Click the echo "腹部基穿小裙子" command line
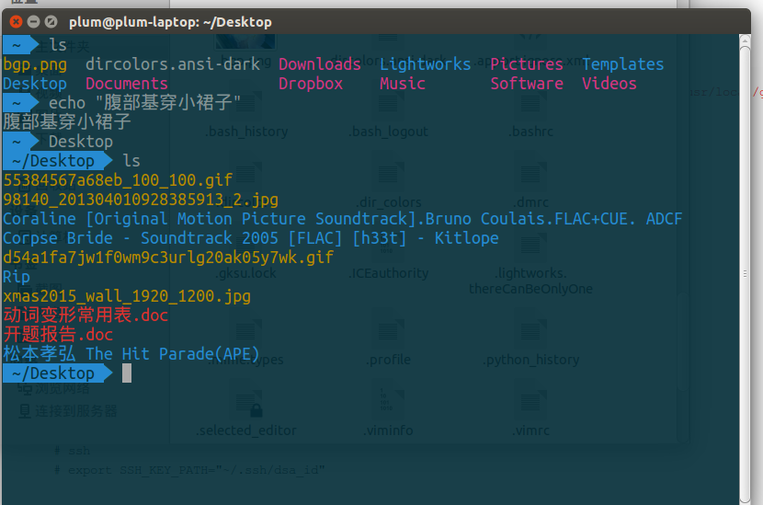Image resolution: width=763 pixels, height=505 pixels. point(145,103)
